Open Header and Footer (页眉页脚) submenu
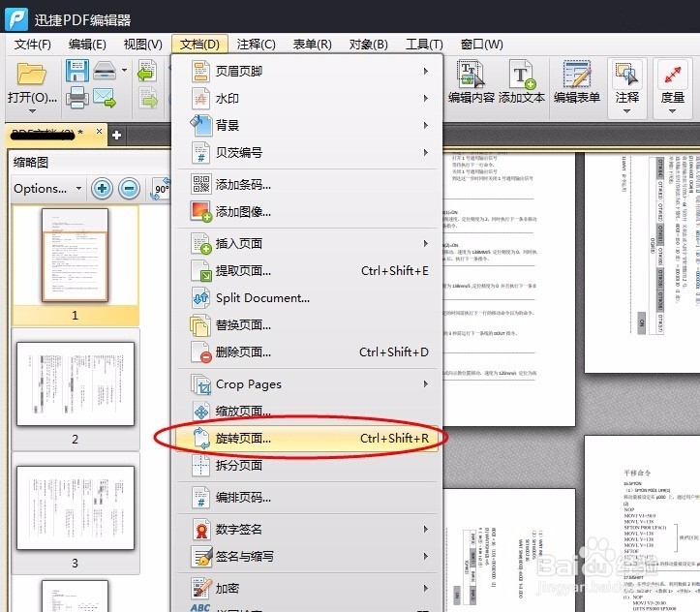 pos(307,71)
